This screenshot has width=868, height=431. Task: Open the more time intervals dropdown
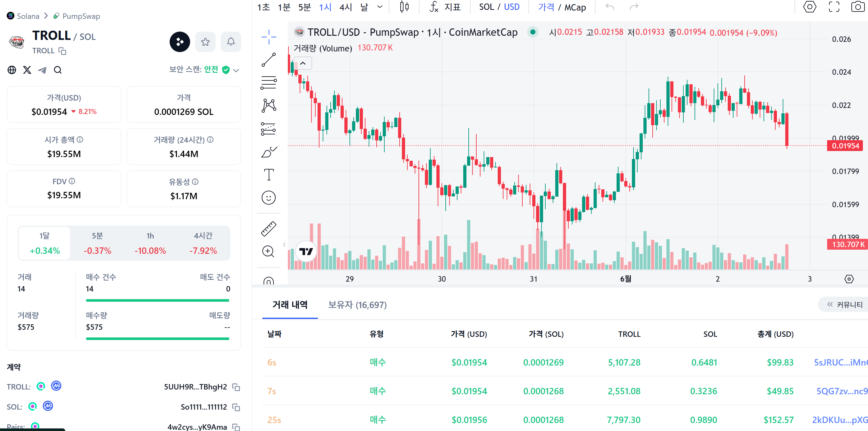[380, 7]
